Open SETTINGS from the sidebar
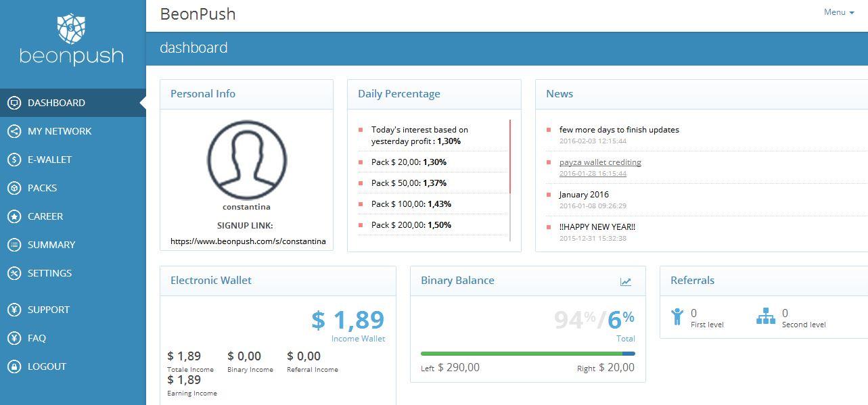This screenshot has width=868, height=405. click(73, 273)
